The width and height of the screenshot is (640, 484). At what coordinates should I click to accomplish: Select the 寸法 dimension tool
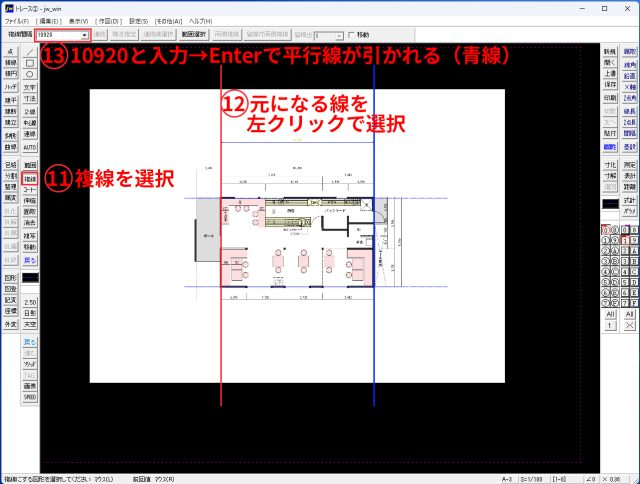tap(29, 100)
